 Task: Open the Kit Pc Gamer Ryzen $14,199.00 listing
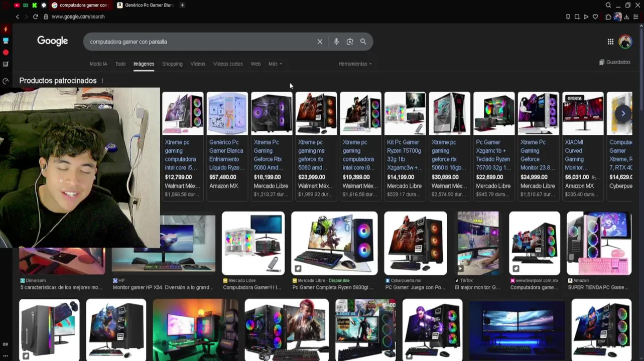405,145
